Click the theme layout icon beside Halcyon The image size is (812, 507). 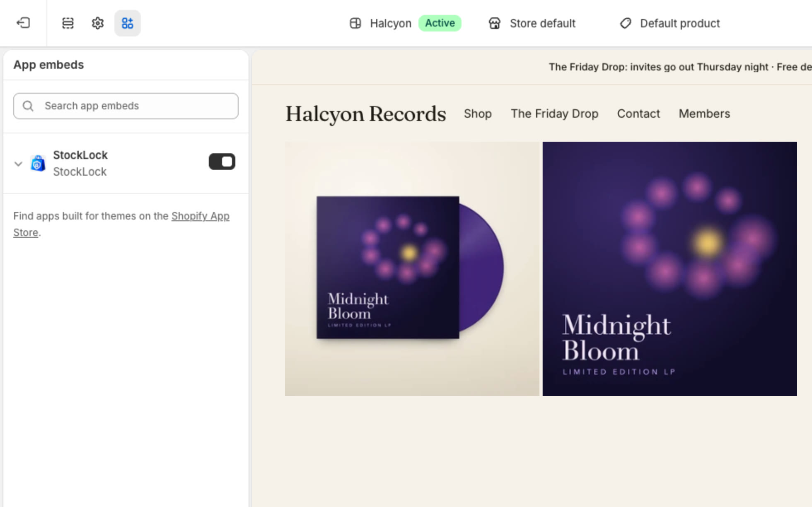(x=355, y=23)
